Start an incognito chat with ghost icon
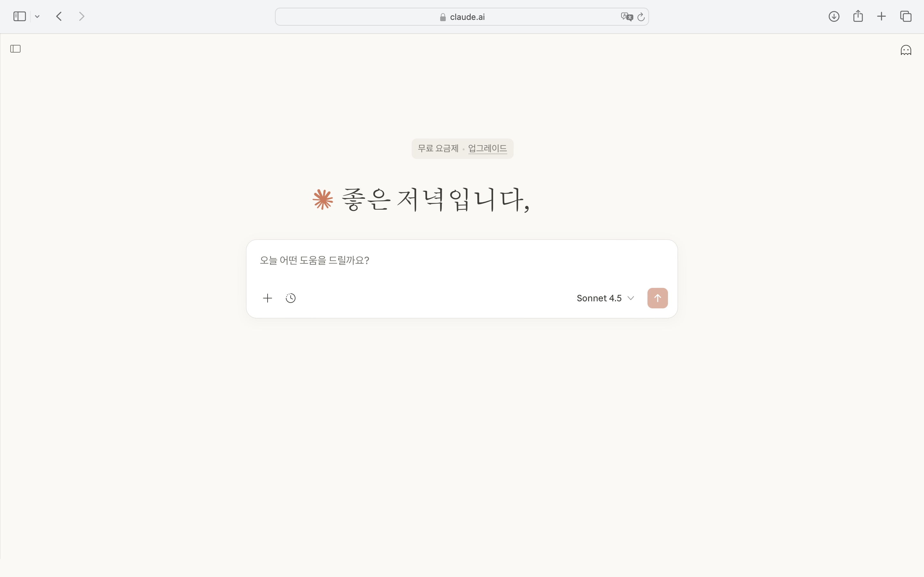The image size is (924, 577). click(906, 50)
